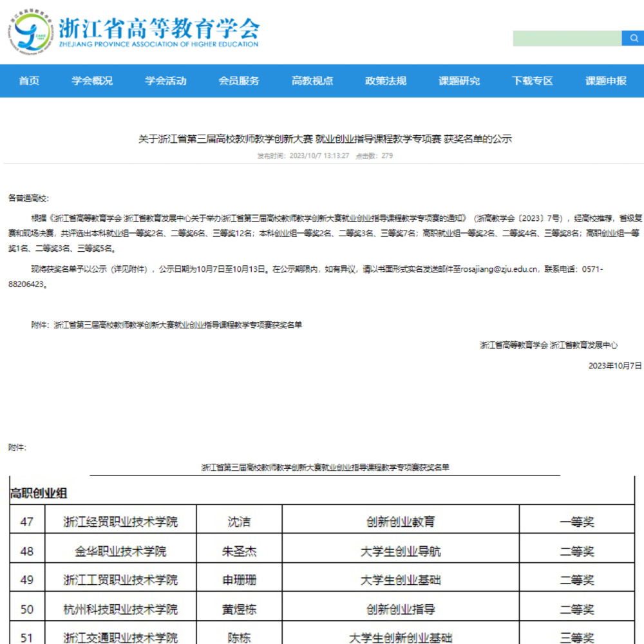Click the course 创新创业教育
This screenshot has height=644, width=644.
click(401, 522)
